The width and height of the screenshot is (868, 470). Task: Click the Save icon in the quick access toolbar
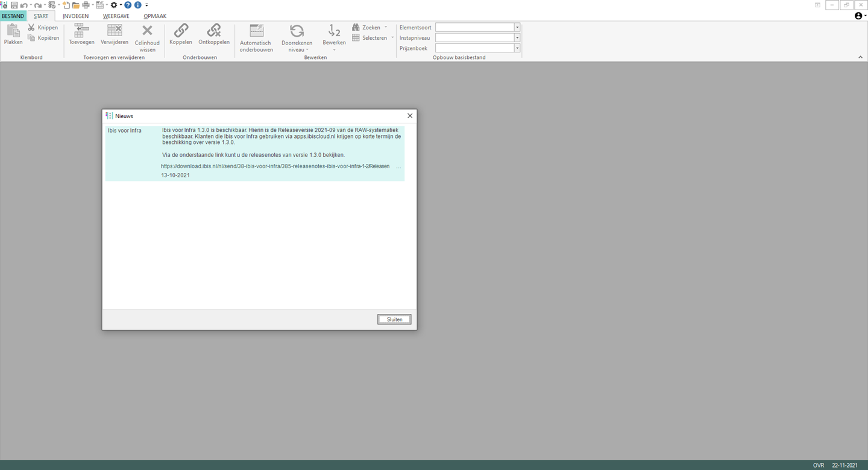(14, 5)
